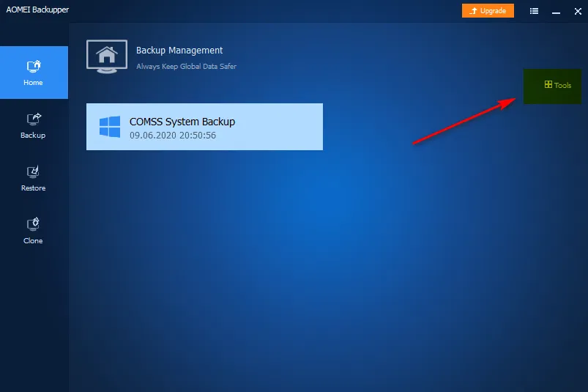Click the Always Keep Global Data Safer text
The width and height of the screenshot is (588, 392).
tap(187, 67)
